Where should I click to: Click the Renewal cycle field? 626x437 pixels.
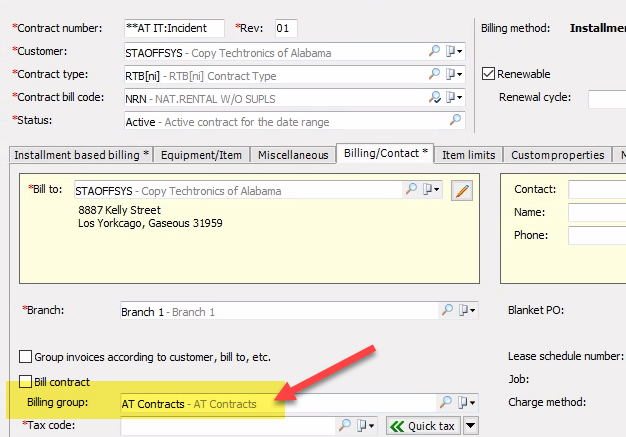coord(607,99)
